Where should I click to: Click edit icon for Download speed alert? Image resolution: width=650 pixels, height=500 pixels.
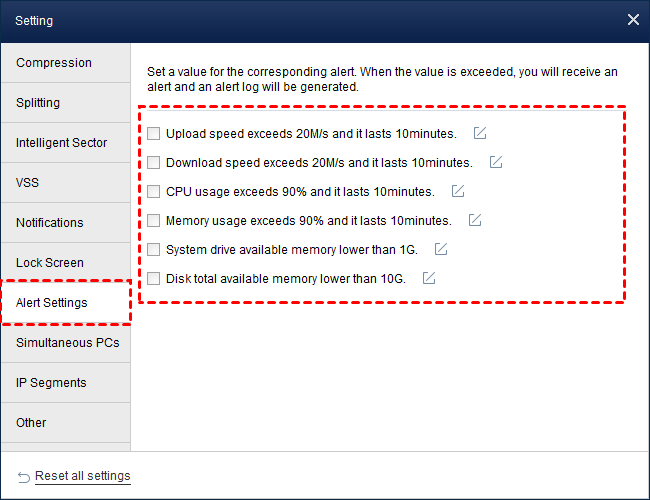click(x=496, y=162)
